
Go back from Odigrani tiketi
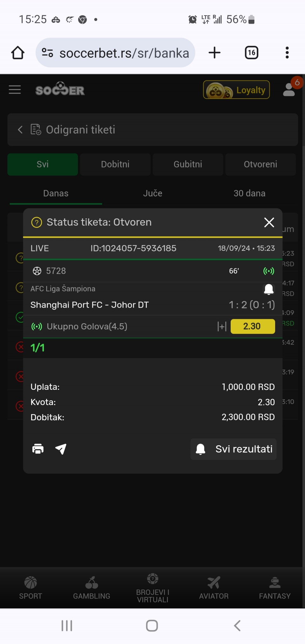pos(20,130)
